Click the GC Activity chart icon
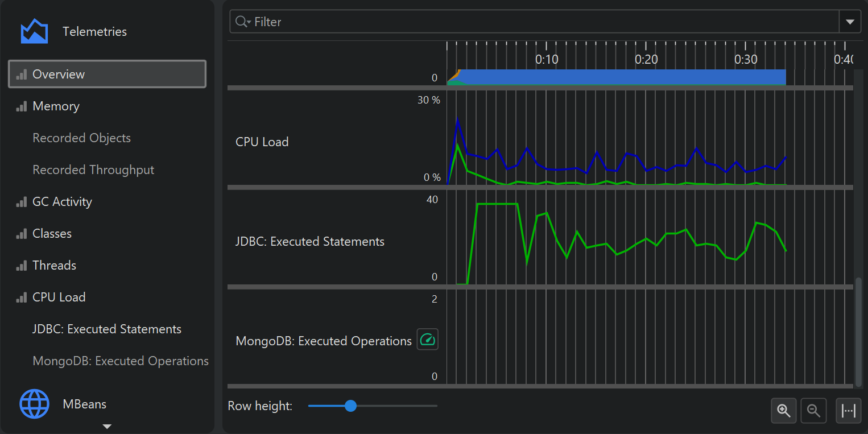This screenshot has width=868, height=434. [x=22, y=202]
